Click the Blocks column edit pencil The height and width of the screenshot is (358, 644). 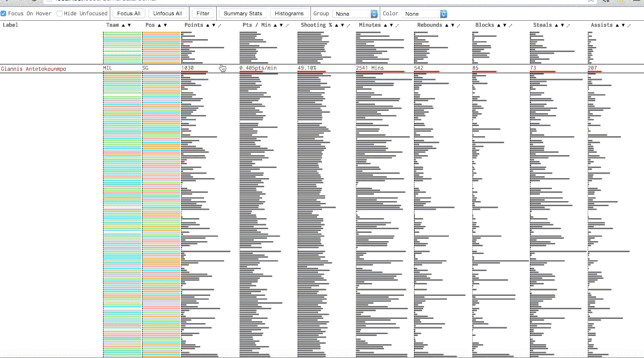[x=511, y=25]
